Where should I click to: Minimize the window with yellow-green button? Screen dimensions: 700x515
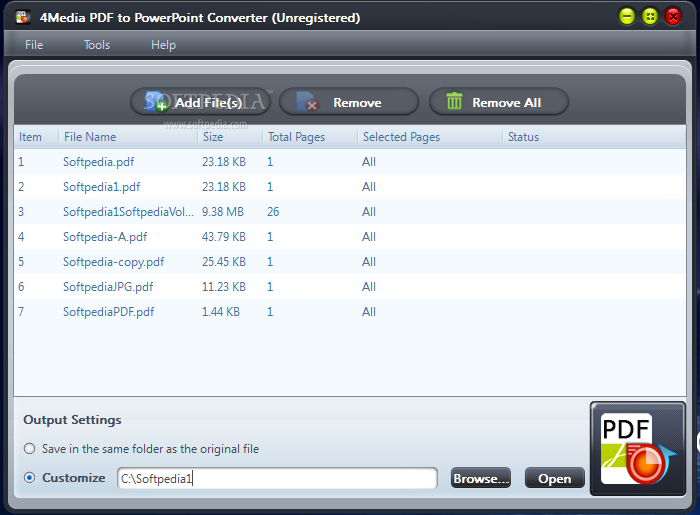[x=627, y=17]
